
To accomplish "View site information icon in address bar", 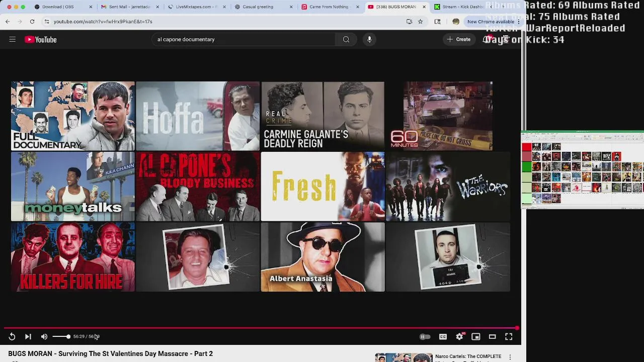I will (x=46, y=22).
